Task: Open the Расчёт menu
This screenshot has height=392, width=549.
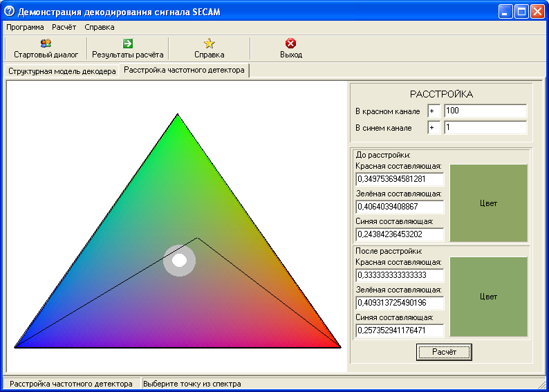Action: [64, 27]
